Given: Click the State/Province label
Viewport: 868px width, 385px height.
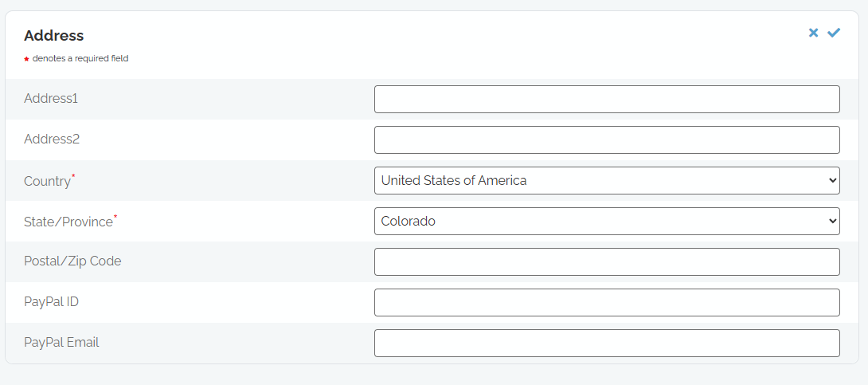Looking at the screenshot, I should tap(68, 222).
